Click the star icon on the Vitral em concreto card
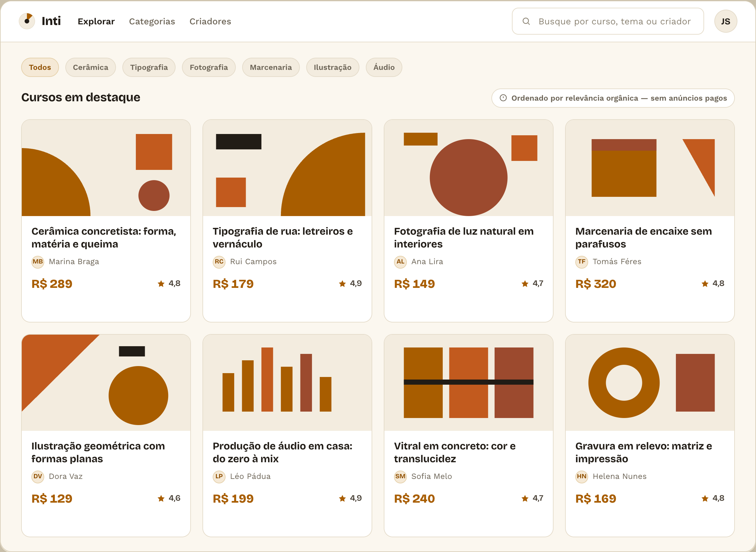Screen dimensions: 756x552 pos(525,498)
